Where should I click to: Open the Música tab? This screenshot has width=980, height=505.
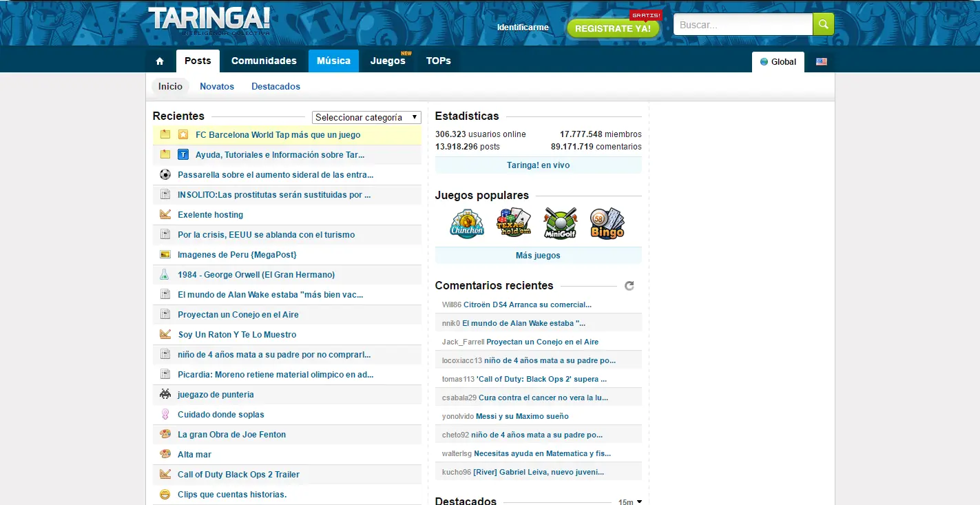333,61
